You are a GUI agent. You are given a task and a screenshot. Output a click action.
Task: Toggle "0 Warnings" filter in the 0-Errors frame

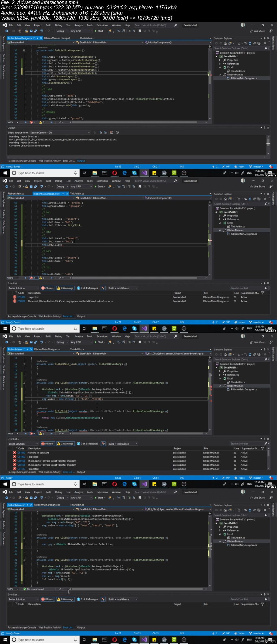pos(65,599)
